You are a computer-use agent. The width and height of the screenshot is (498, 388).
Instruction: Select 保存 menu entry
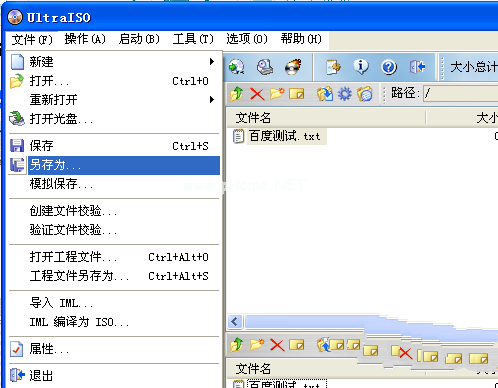(x=114, y=146)
